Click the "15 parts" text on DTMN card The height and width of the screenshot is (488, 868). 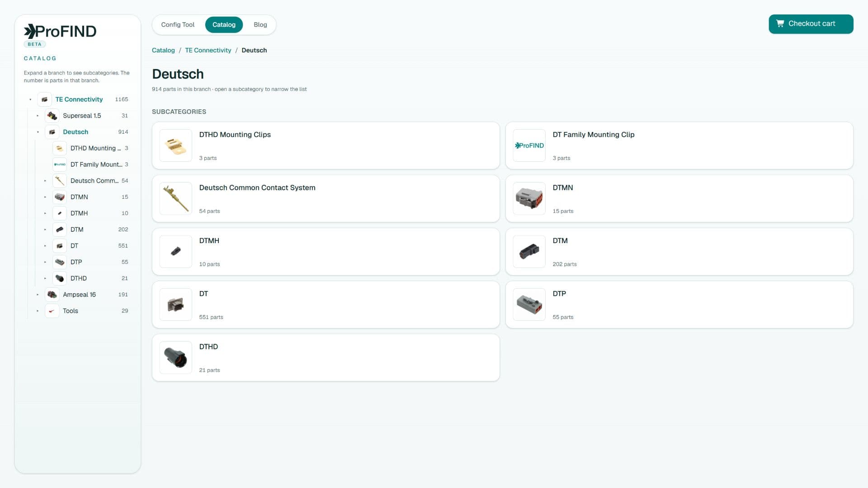pos(563,211)
